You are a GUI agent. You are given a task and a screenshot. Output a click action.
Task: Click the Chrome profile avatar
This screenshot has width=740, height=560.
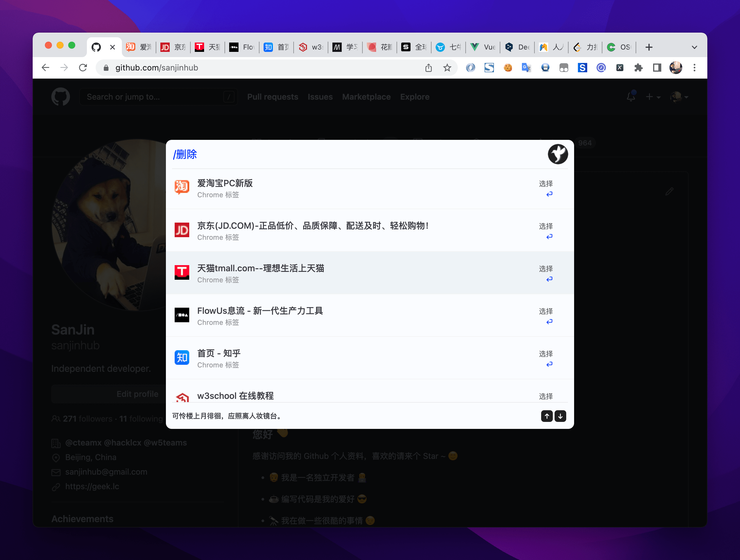pos(676,68)
